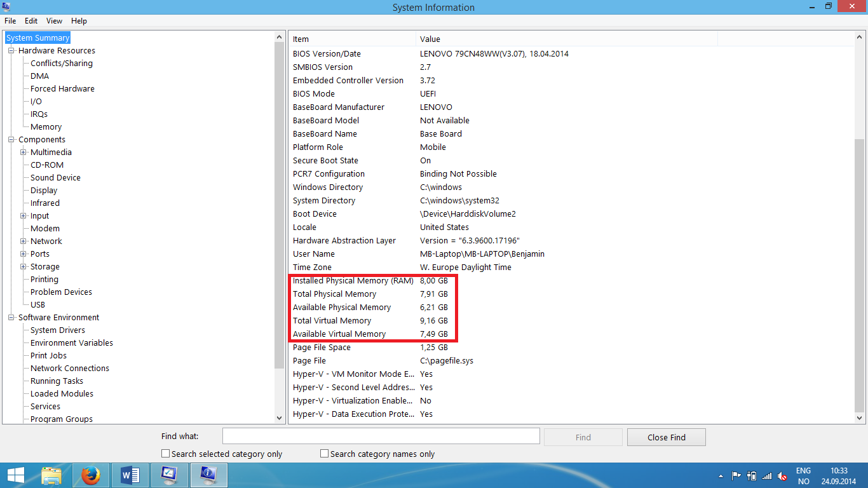
Task: Select the Secure Boot State row
Action: point(571,161)
